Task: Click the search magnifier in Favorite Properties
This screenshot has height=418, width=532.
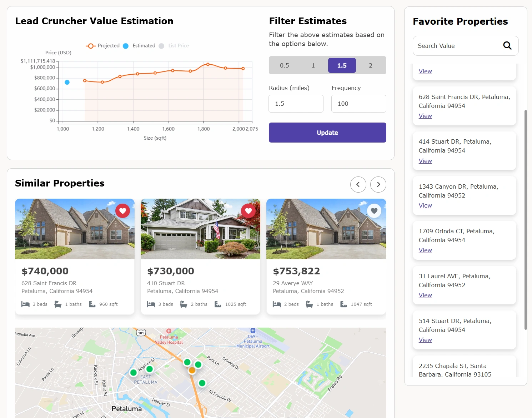Action: (x=507, y=46)
